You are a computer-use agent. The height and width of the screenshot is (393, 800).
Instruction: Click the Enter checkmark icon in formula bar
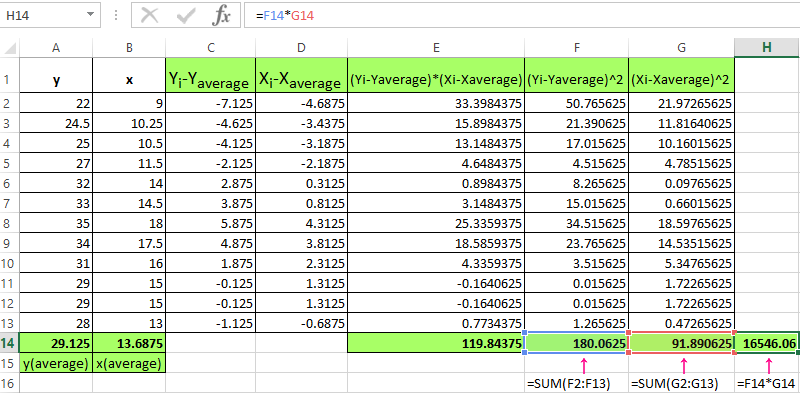coord(185,16)
